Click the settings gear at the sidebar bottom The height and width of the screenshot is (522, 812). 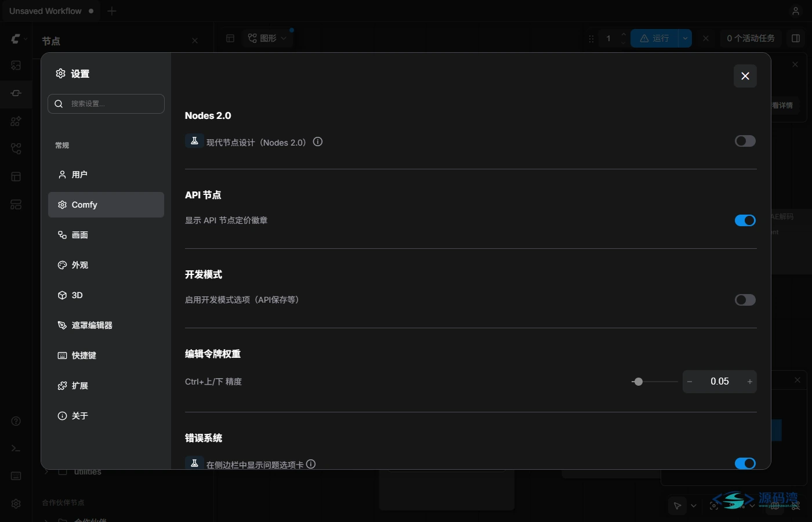[x=16, y=503]
